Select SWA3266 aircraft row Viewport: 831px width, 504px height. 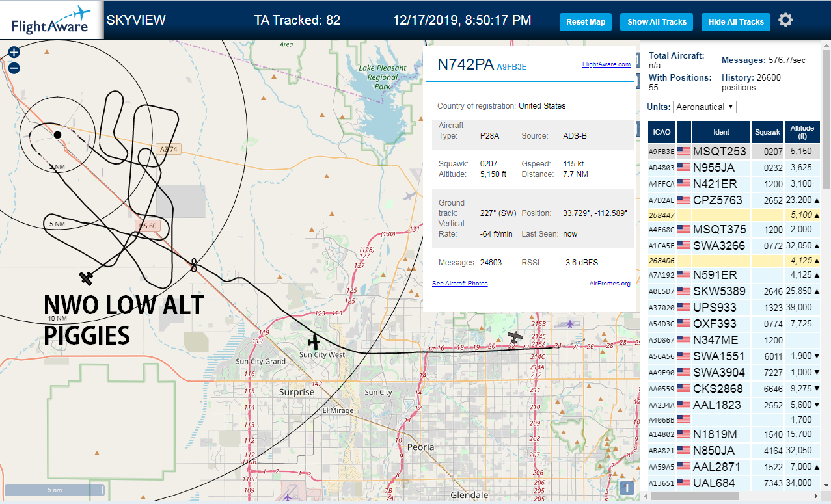733,246
